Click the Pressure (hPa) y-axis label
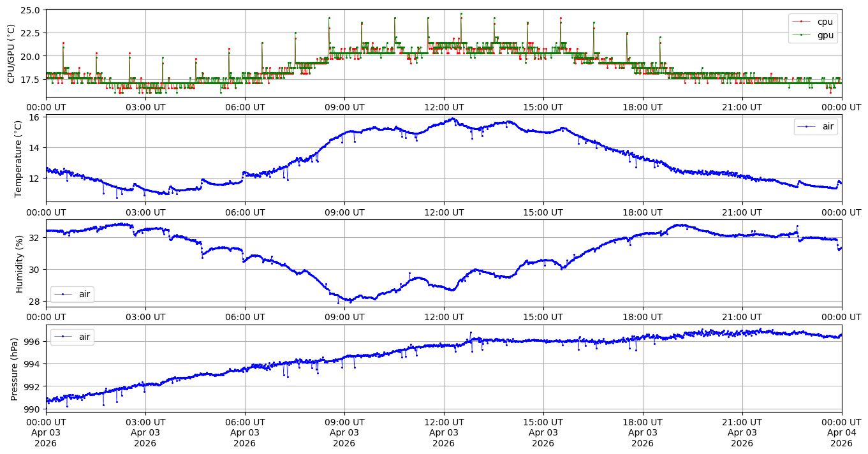 [x=15, y=369]
